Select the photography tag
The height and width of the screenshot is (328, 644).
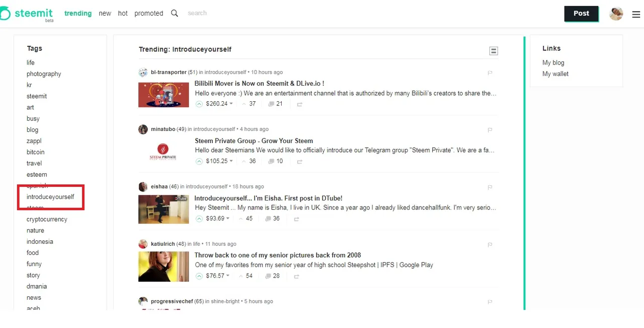point(44,74)
